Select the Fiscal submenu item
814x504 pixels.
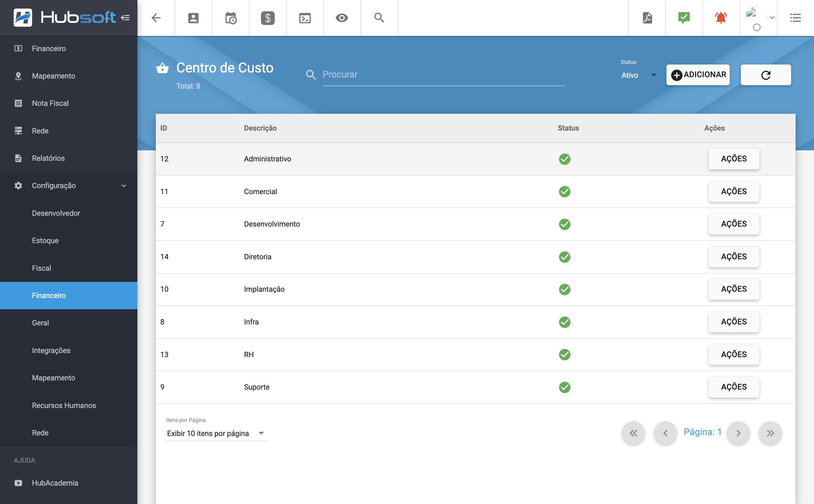(x=69, y=268)
